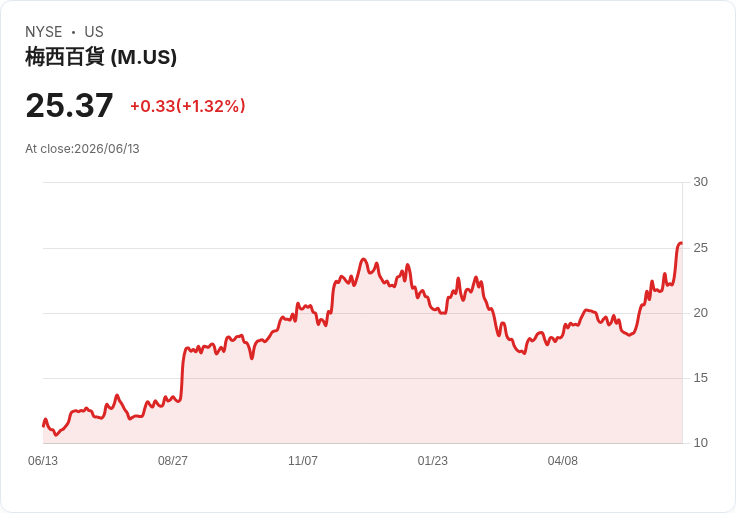Click the 25 y-axis value label

click(x=700, y=248)
